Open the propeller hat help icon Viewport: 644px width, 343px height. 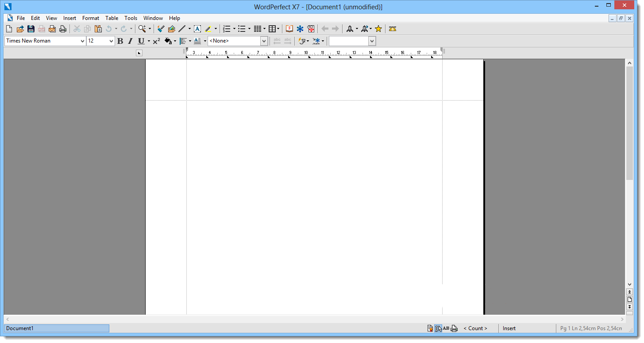[393, 29]
